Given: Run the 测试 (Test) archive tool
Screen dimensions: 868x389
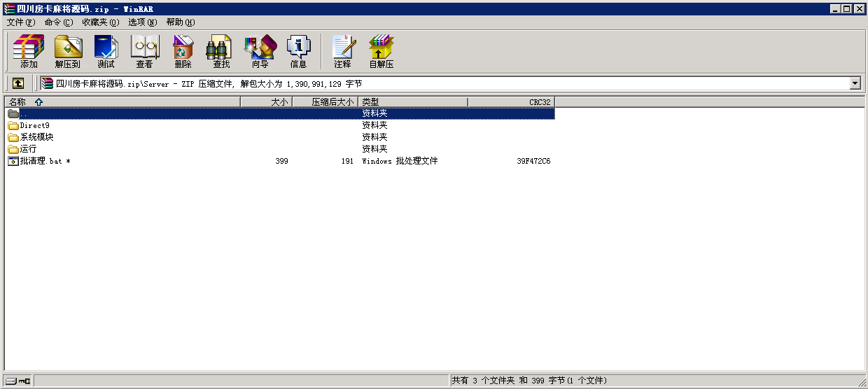Looking at the screenshot, I should tap(106, 51).
